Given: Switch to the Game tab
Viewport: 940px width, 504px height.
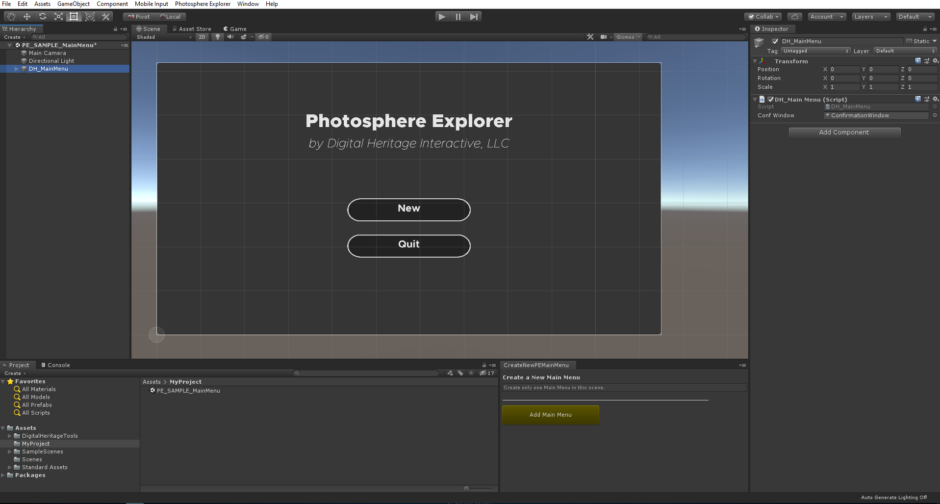Looking at the screenshot, I should click(235, 29).
